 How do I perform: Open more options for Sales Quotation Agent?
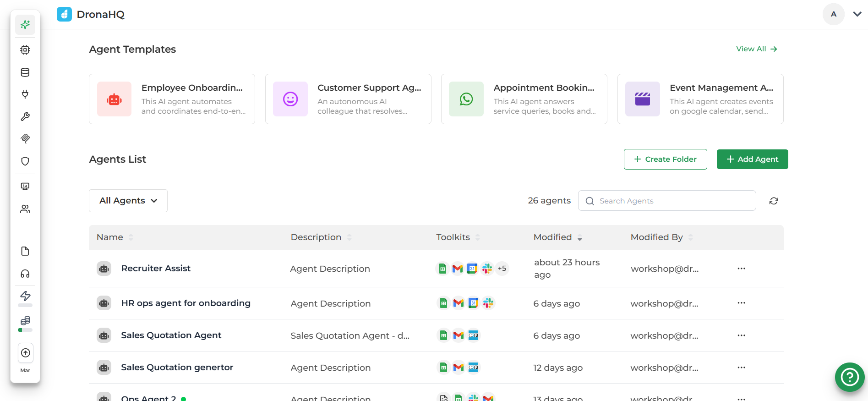click(x=742, y=335)
